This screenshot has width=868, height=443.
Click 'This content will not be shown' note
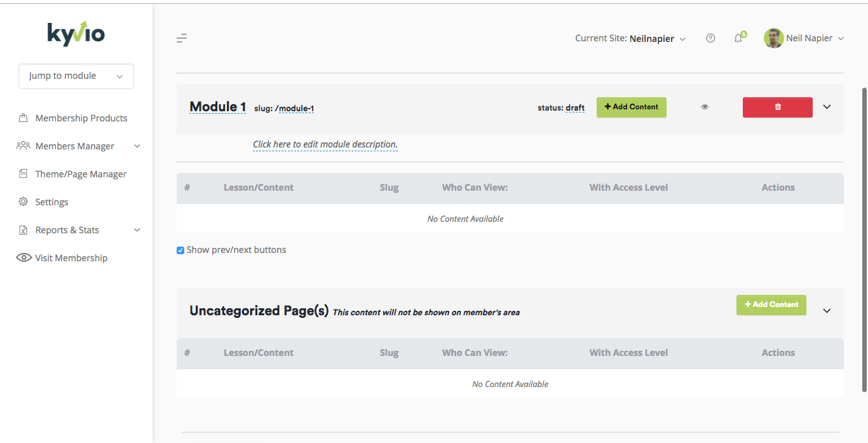(x=426, y=313)
